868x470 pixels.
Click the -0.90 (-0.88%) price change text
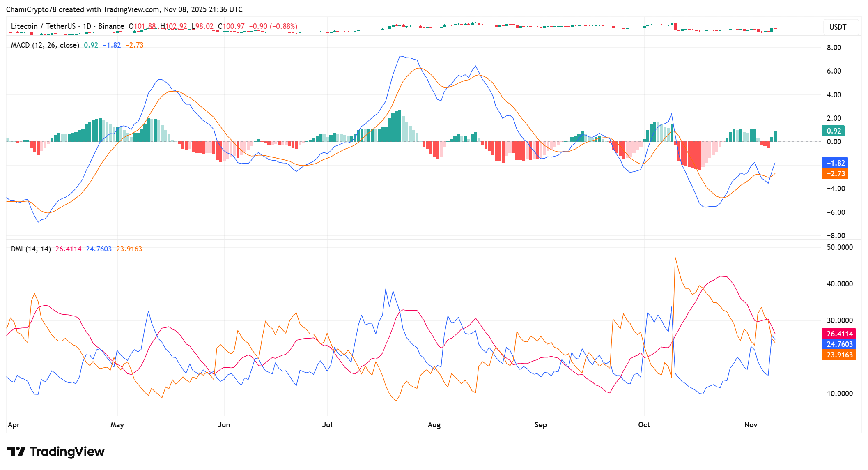point(273,26)
